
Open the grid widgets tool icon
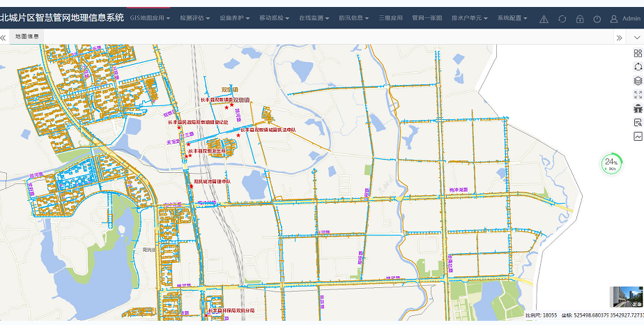coord(637,53)
